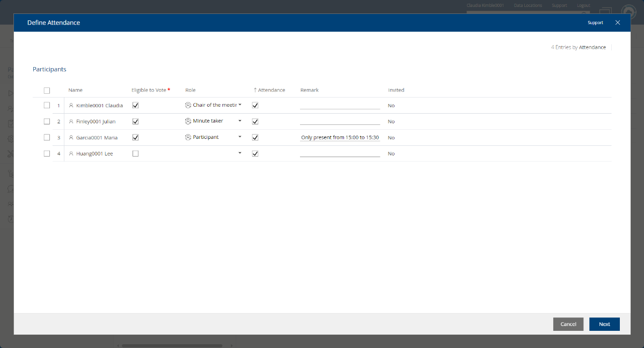Select row checkbox for Garcia0001 Maria

(x=47, y=137)
